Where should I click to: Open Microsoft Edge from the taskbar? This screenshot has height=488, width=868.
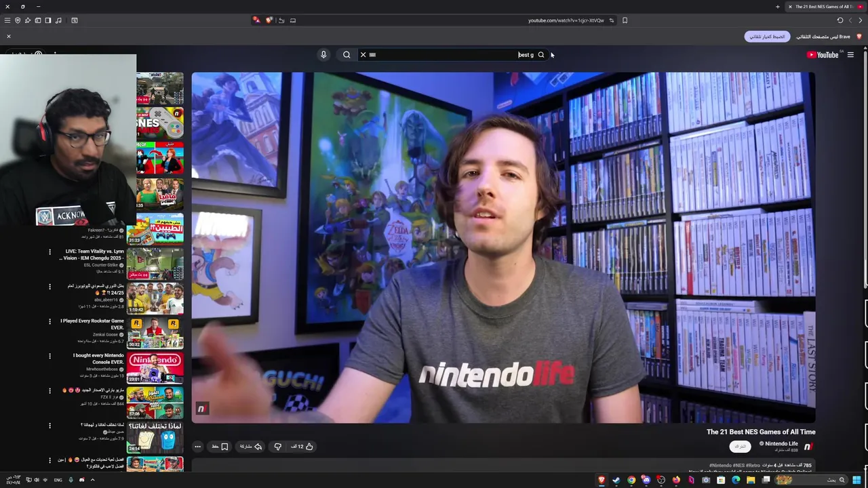[x=736, y=480]
